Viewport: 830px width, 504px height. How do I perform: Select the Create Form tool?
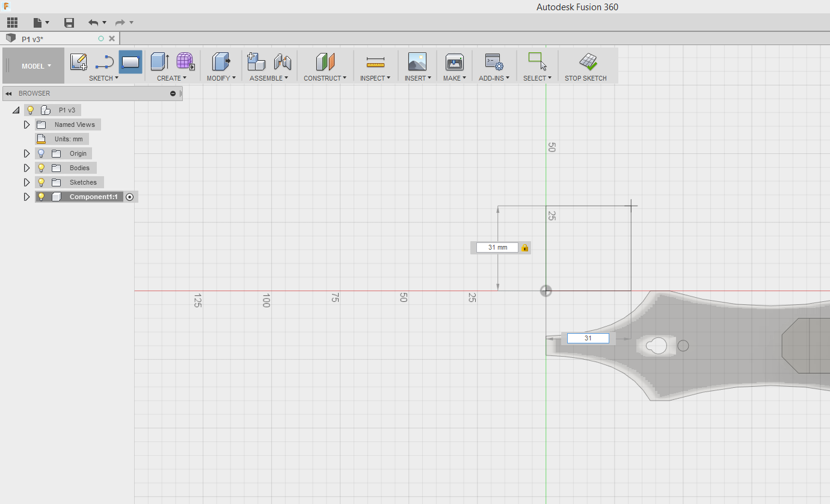tap(185, 61)
